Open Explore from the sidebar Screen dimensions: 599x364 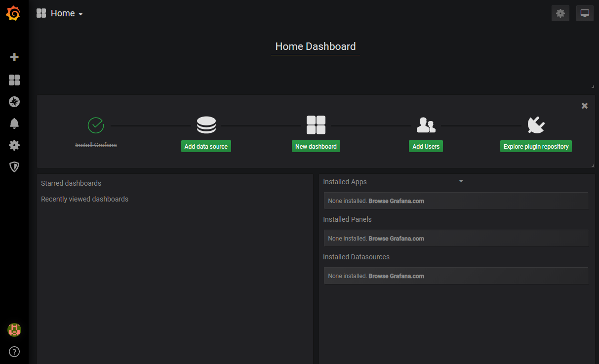[x=14, y=102]
